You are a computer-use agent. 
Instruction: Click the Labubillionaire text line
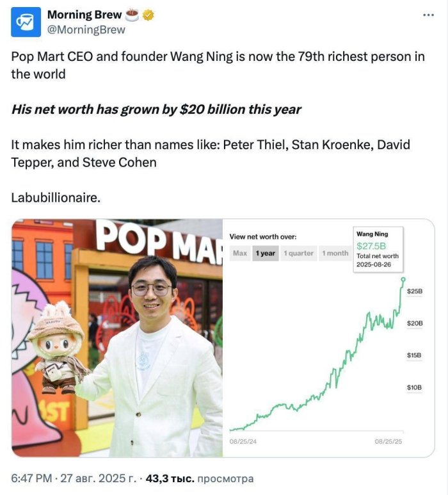pyautogui.click(x=56, y=197)
